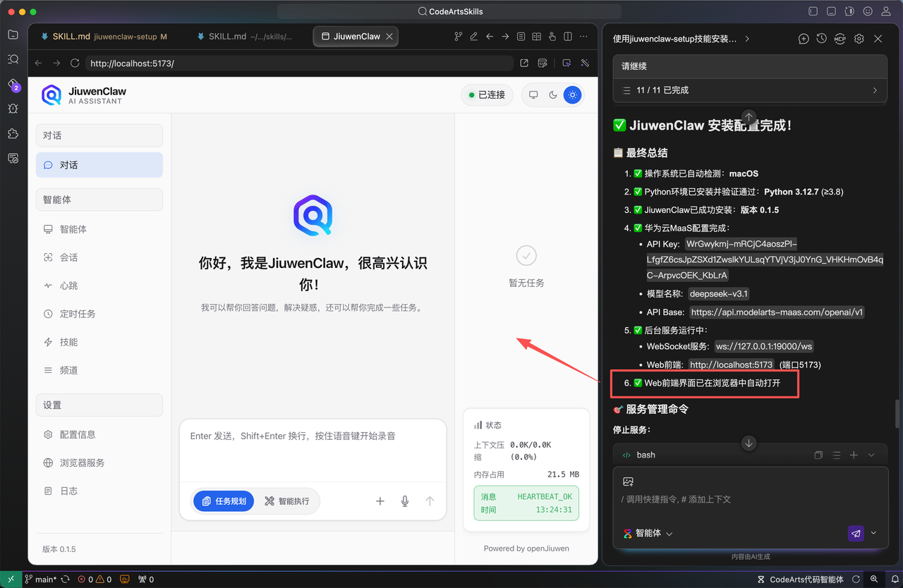Copy the bash code block

(x=818, y=455)
